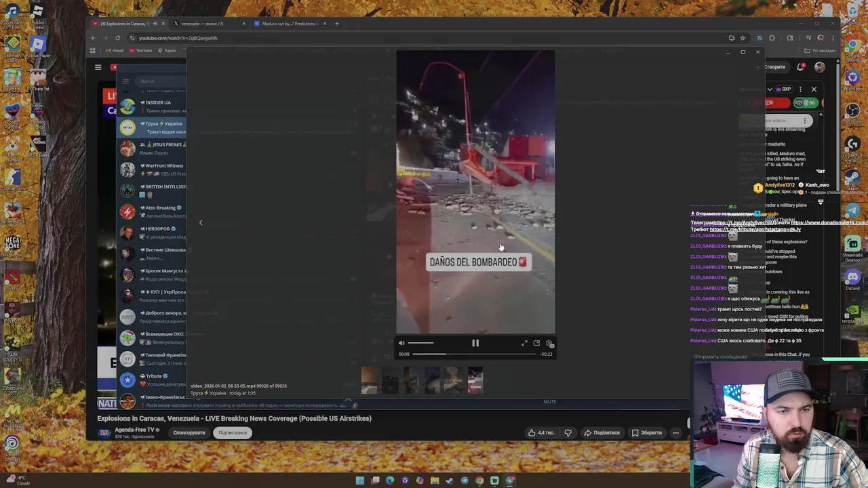This screenshot has height=488, width=868.
Task: Reload the browser page
Action: tap(117, 38)
